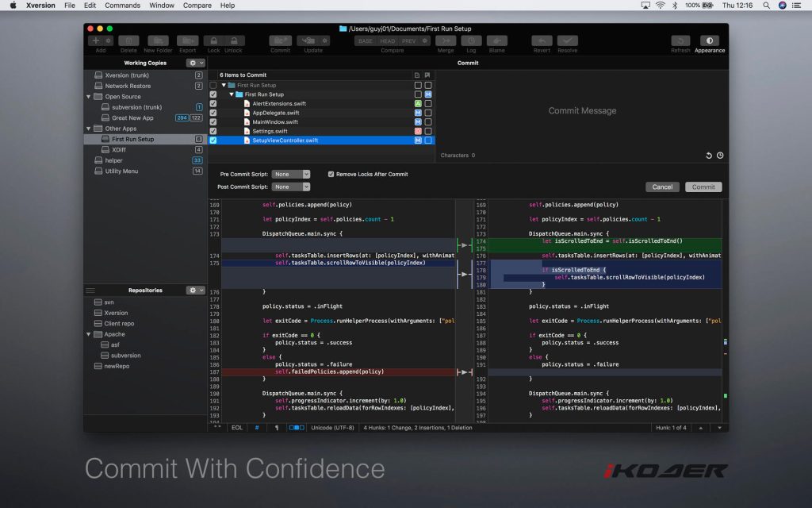
Task: Jump to next hunk with down arrow
Action: [x=718, y=428]
